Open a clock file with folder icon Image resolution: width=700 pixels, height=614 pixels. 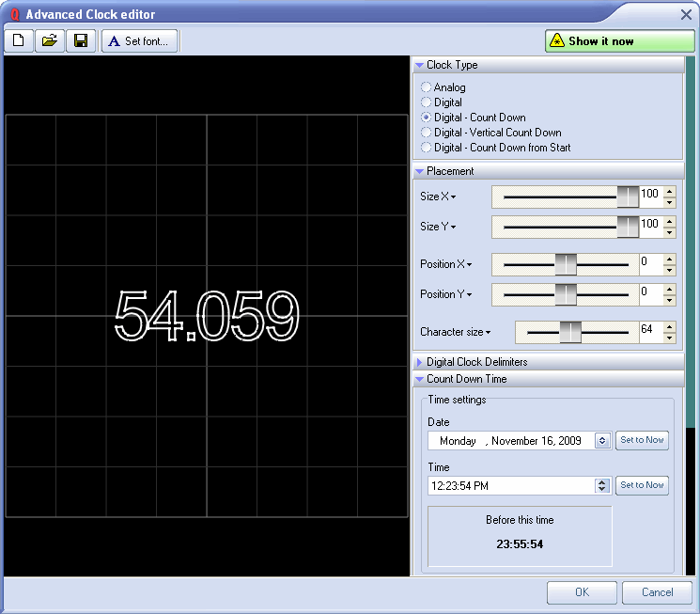[x=50, y=41]
